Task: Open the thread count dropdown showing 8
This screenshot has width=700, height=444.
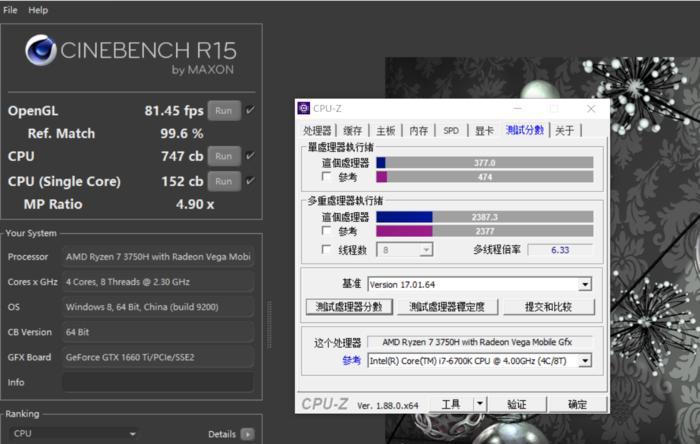Action: (x=404, y=250)
